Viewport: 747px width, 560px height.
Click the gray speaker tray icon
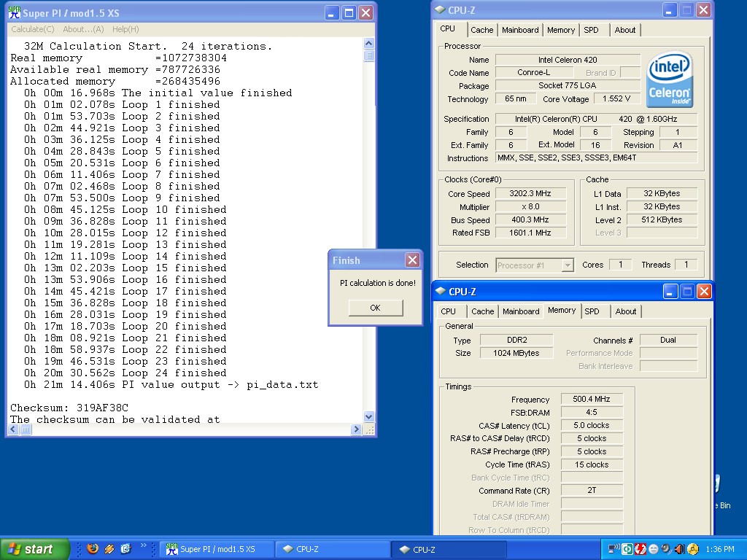pyautogui.click(x=666, y=549)
